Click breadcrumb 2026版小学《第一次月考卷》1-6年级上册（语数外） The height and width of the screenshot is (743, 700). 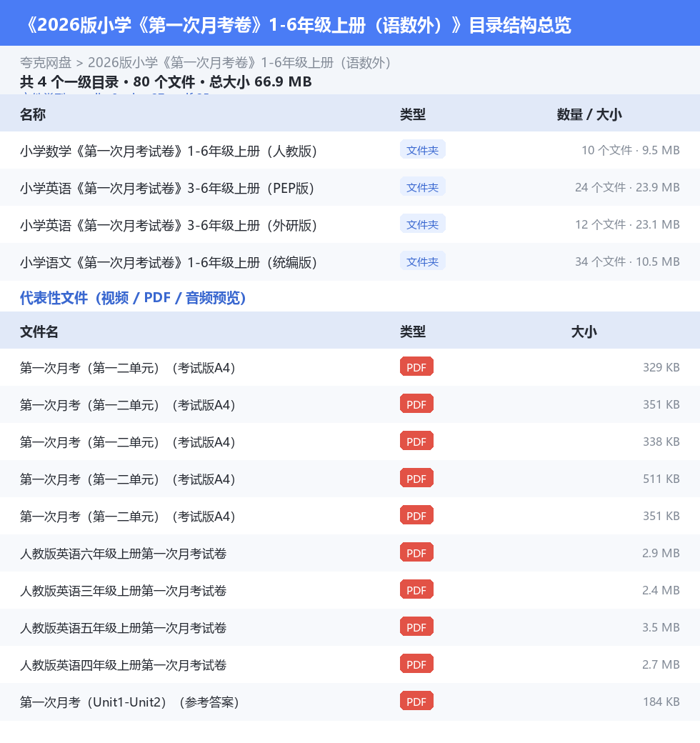(239, 63)
